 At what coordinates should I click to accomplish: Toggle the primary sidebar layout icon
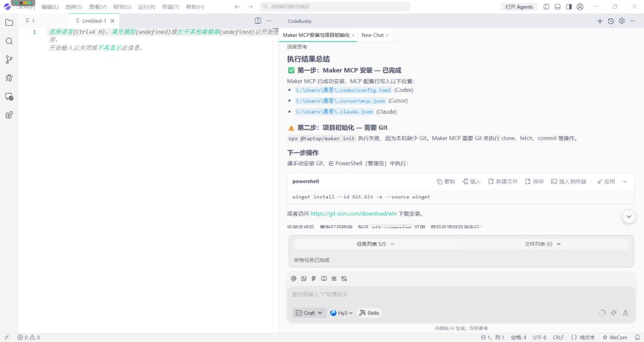pyautogui.click(x=546, y=7)
